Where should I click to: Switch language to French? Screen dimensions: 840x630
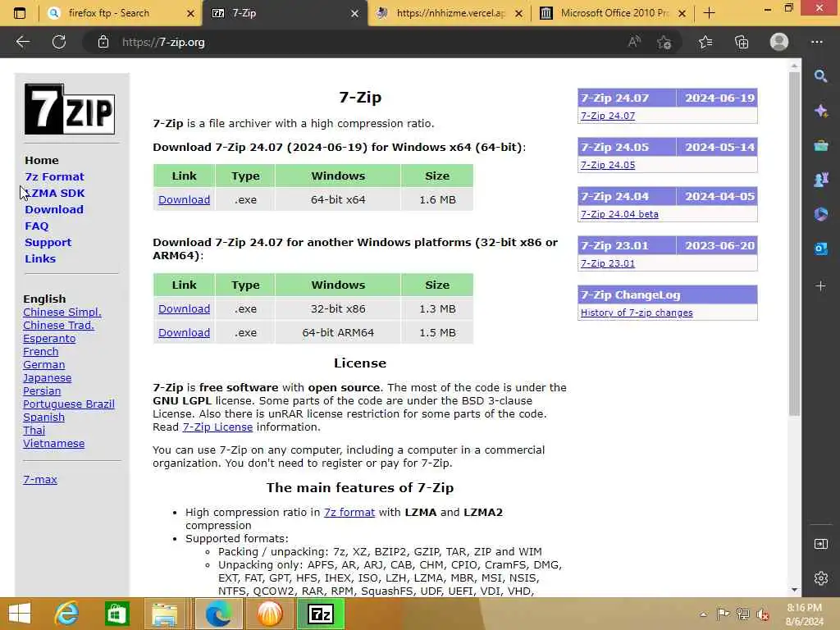(x=41, y=352)
